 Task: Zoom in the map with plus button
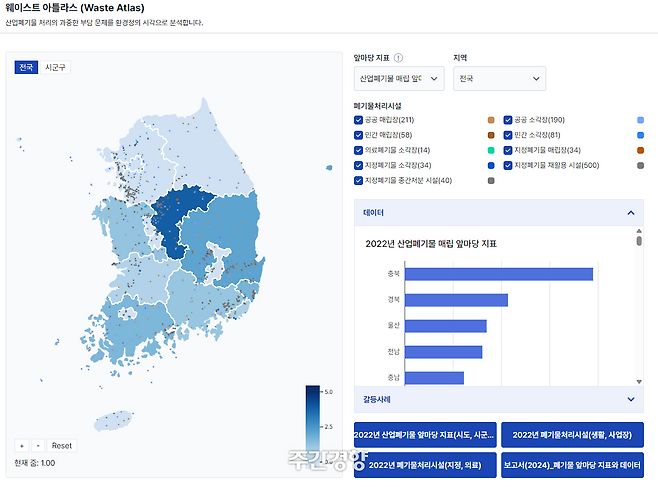point(22,445)
